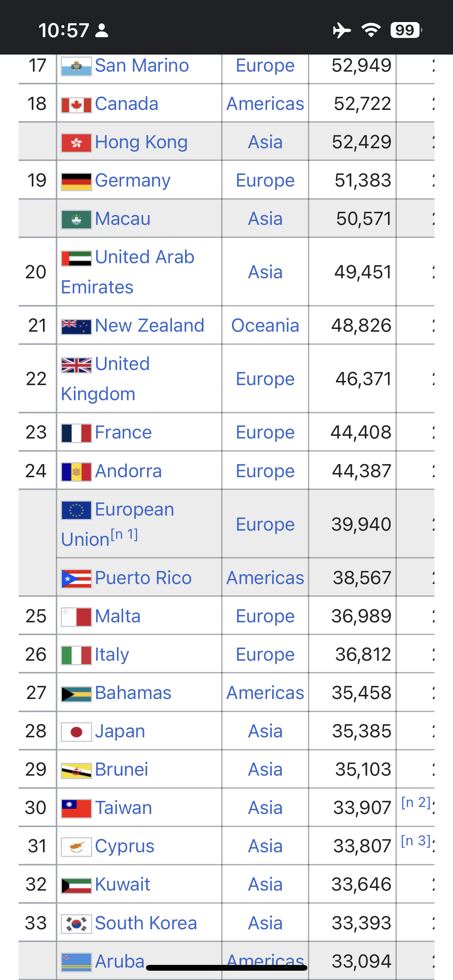Open the San Marino link
Screen dimensions: 453x980
[142, 65]
